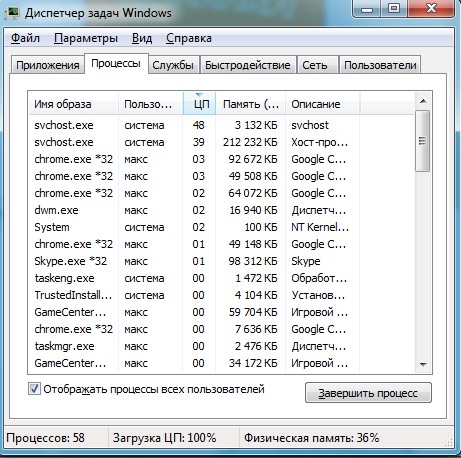Open the Справка menu
This screenshot has height=458, width=461.
pos(189,38)
